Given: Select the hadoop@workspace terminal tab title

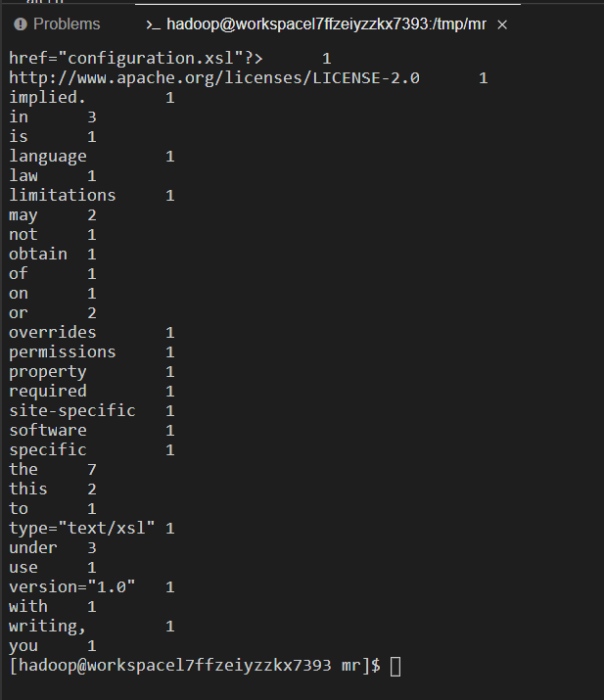Looking at the screenshot, I should click(x=326, y=24).
